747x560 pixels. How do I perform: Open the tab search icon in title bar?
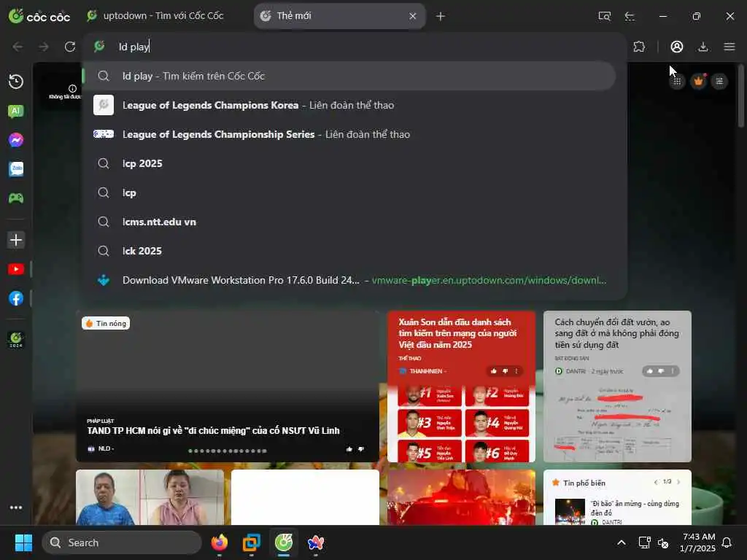pos(604,16)
